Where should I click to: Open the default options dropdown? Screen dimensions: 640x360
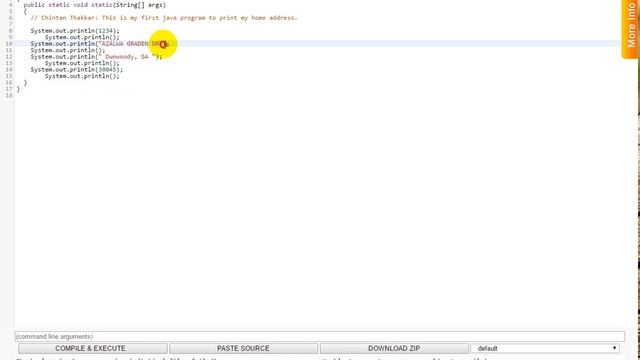[x=545, y=348]
